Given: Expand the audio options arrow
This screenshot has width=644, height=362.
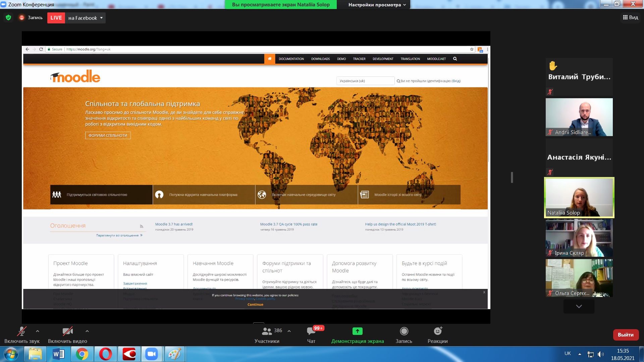Looking at the screenshot, I should point(38,331).
